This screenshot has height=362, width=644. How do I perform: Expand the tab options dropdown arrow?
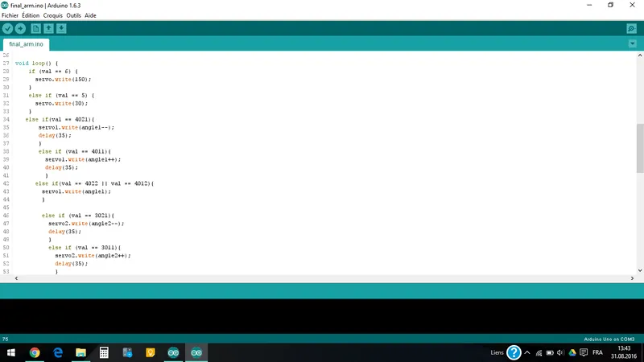pos(632,43)
